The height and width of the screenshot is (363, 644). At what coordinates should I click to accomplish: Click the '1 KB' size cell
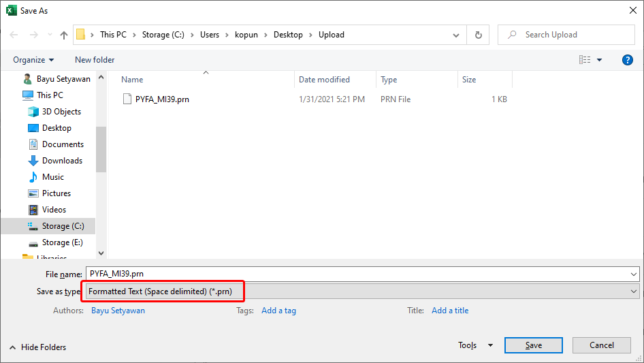coord(499,99)
